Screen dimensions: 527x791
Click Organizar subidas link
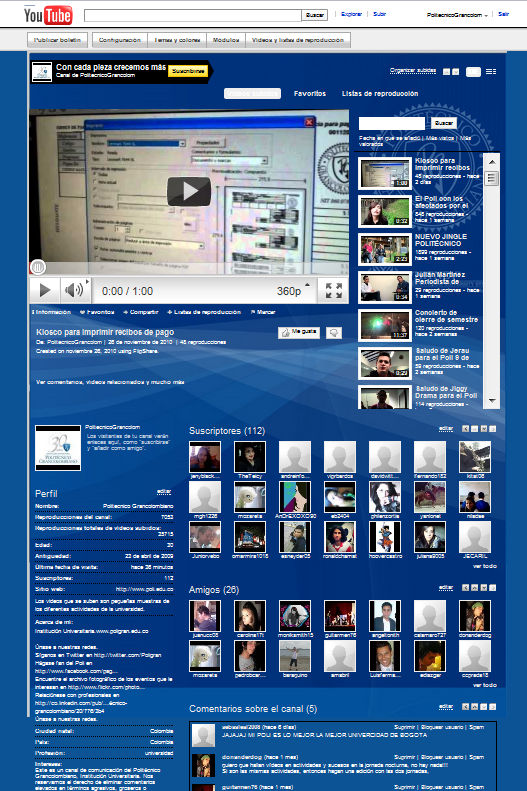pos(413,71)
